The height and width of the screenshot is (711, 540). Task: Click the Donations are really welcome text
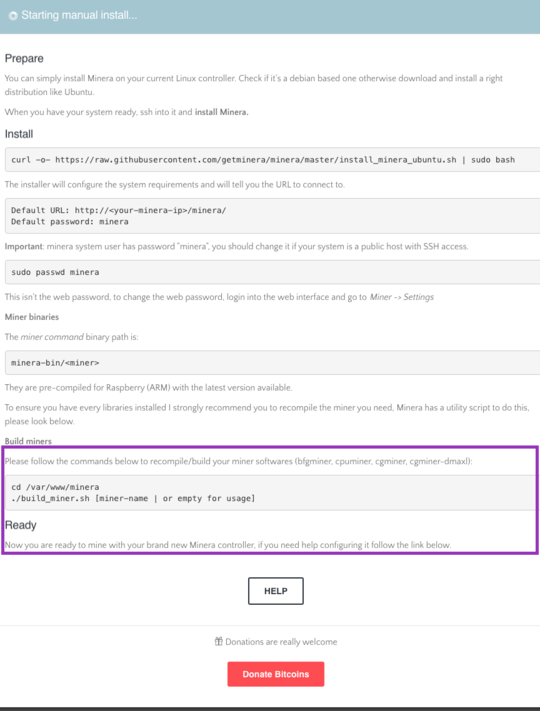point(281,642)
